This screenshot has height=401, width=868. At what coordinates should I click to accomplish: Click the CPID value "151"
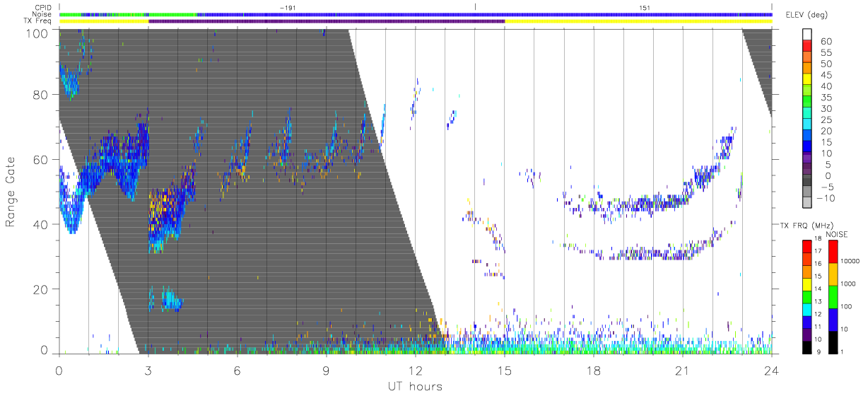pos(644,8)
